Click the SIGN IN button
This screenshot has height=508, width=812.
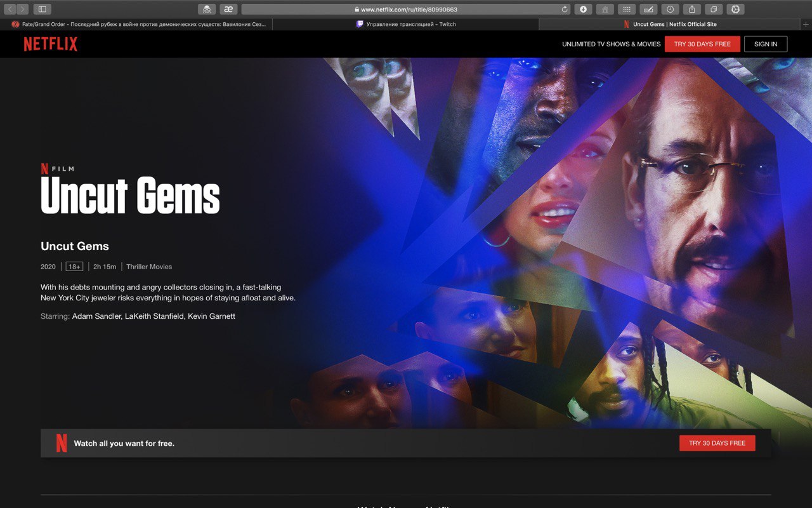coord(766,44)
